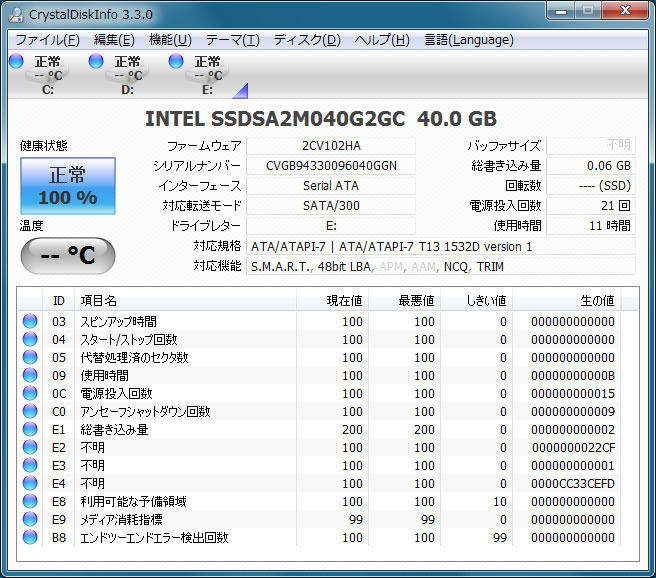The image size is (656, 578).
Task: Select the アンセーフシャットダウン回数 row name
Action: click(145, 412)
